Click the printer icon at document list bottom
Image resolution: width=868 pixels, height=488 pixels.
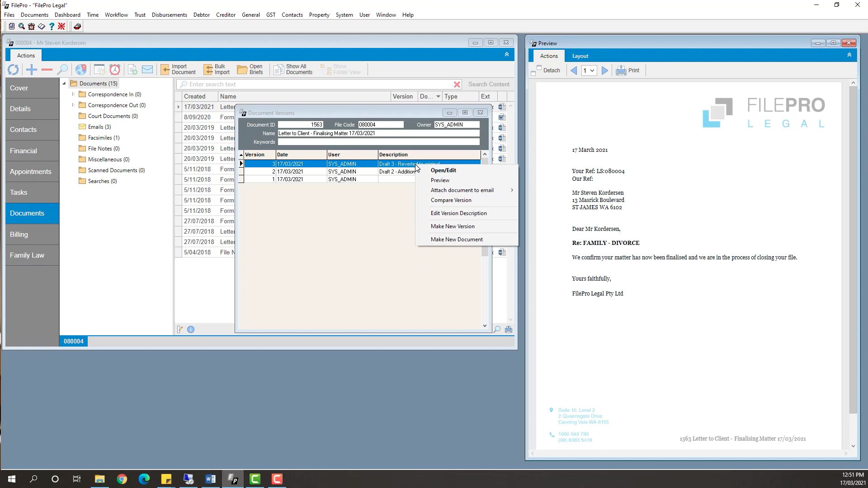509,330
